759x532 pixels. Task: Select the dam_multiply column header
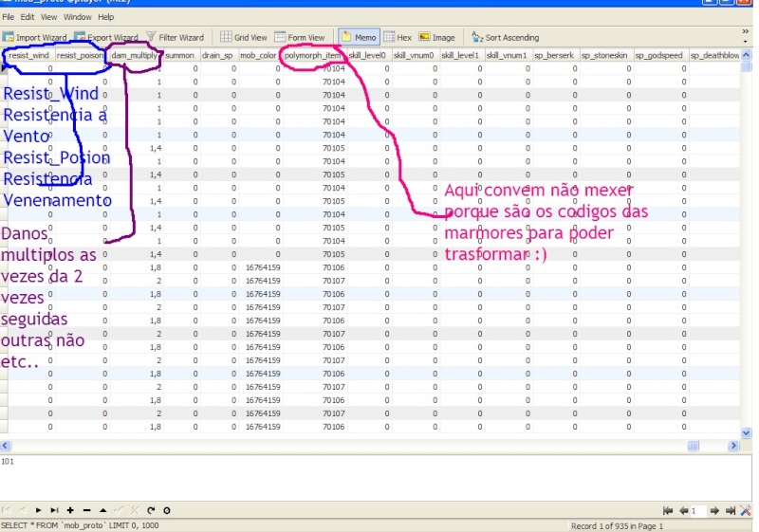pos(135,56)
